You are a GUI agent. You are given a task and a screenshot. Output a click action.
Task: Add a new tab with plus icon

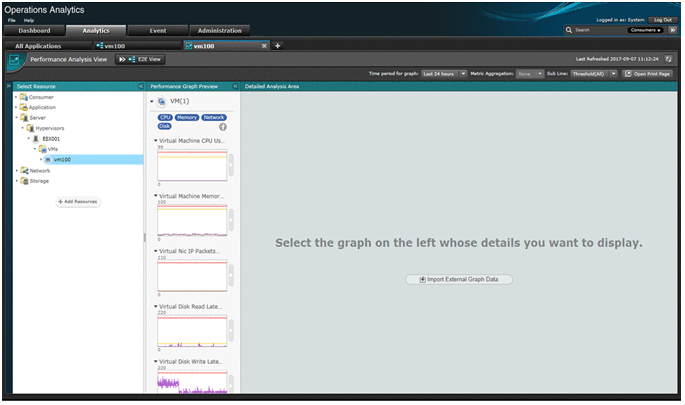tap(277, 46)
